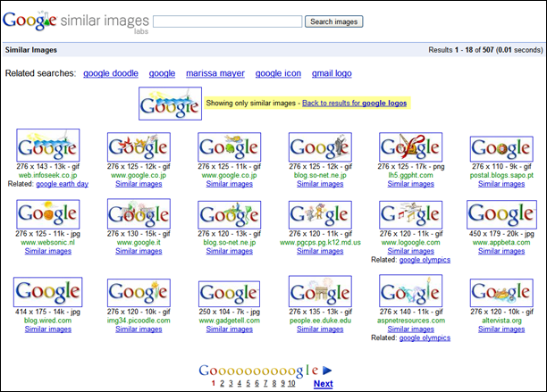Click Similar images under www.pgcps.pg.k12.md.us
Image resolution: width=547 pixels, height=392 pixels.
tap(320, 251)
